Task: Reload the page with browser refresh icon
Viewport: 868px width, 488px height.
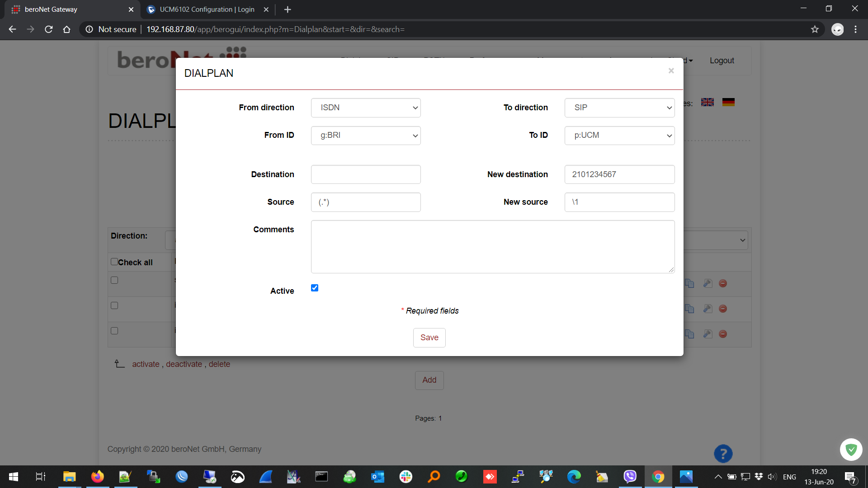Action: click(49, 29)
